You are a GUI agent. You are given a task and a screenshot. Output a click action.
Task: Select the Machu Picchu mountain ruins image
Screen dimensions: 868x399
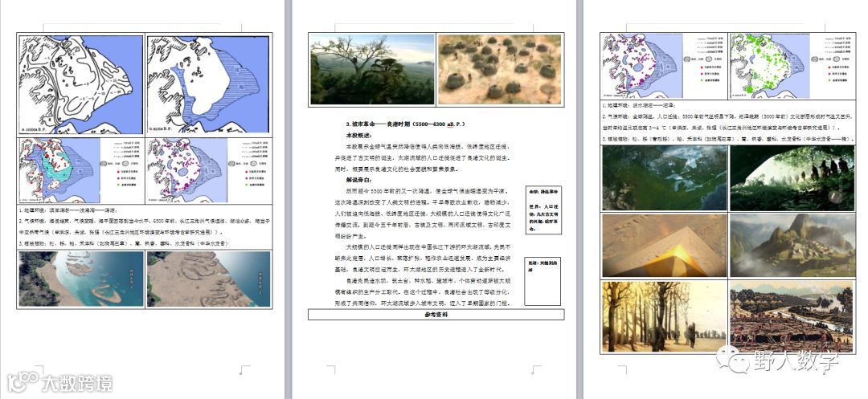[x=792, y=246]
